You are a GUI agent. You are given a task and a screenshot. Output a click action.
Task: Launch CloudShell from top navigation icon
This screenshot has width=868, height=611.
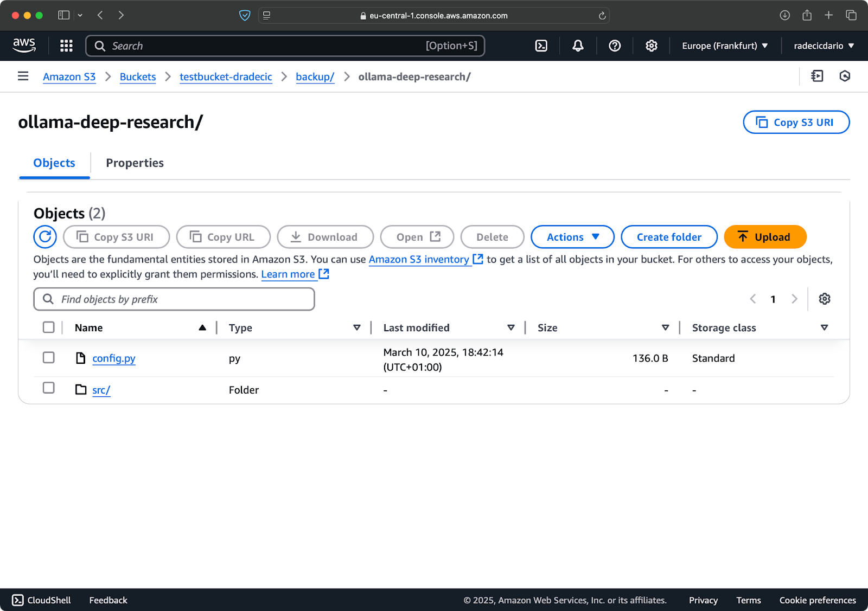[x=541, y=46]
